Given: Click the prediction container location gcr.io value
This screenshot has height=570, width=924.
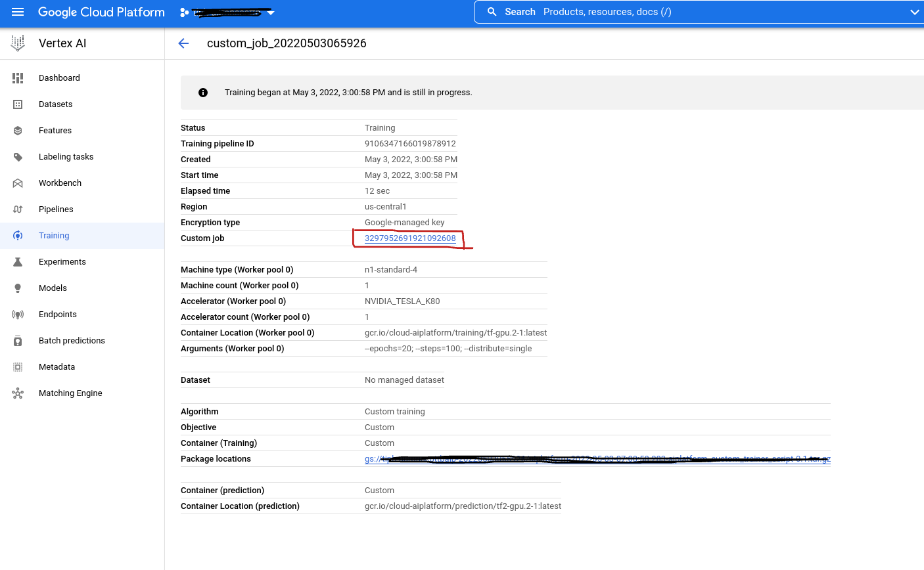Looking at the screenshot, I should pyautogui.click(x=463, y=506).
